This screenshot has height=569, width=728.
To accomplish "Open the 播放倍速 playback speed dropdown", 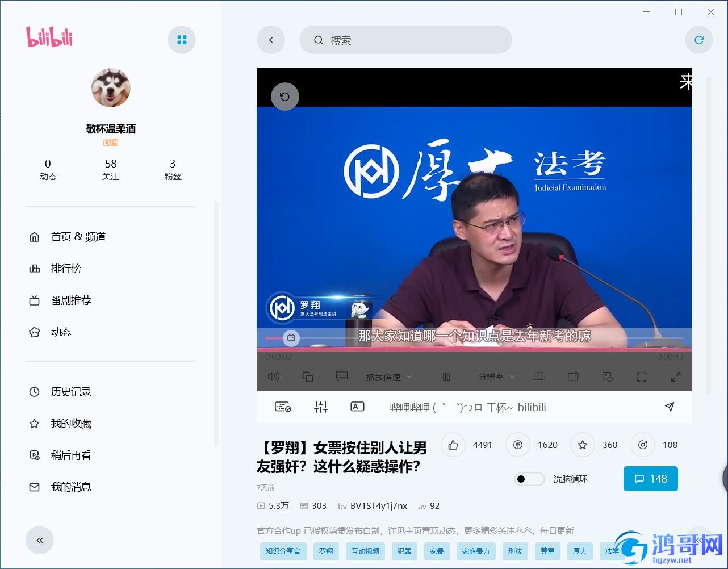I will pyautogui.click(x=389, y=377).
